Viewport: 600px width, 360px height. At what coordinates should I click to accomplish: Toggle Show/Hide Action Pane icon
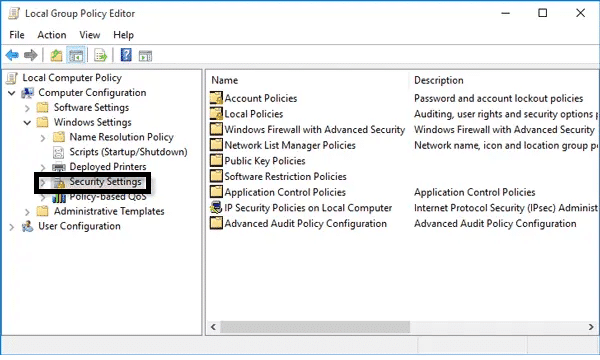click(x=145, y=56)
